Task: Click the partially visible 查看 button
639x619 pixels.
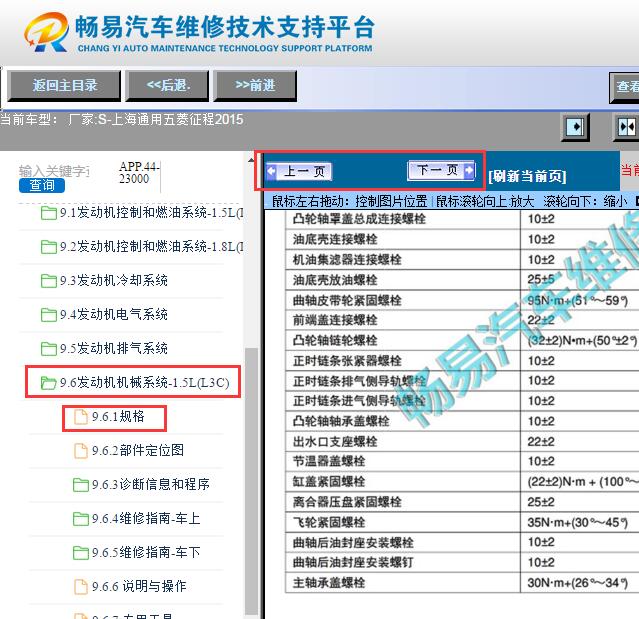Action: (x=624, y=87)
